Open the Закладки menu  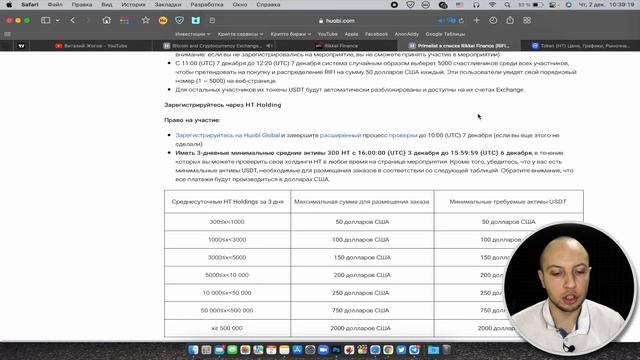(x=168, y=4)
